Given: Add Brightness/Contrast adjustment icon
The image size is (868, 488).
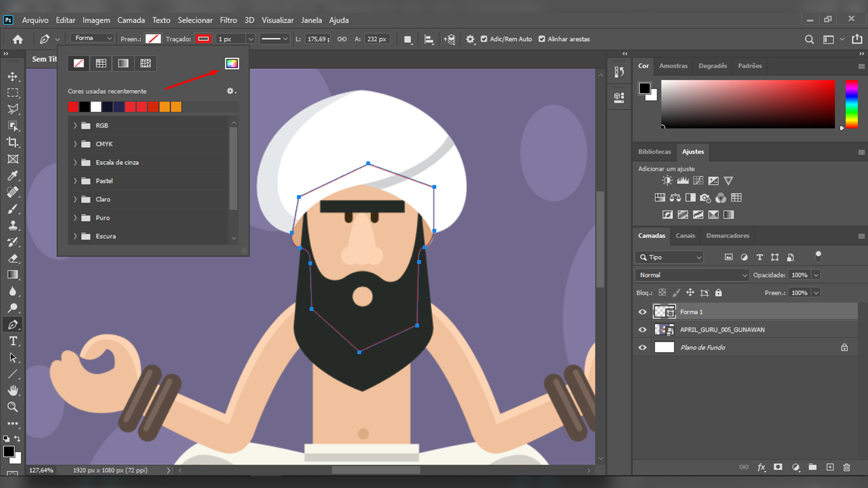Looking at the screenshot, I should (x=667, y=181).
